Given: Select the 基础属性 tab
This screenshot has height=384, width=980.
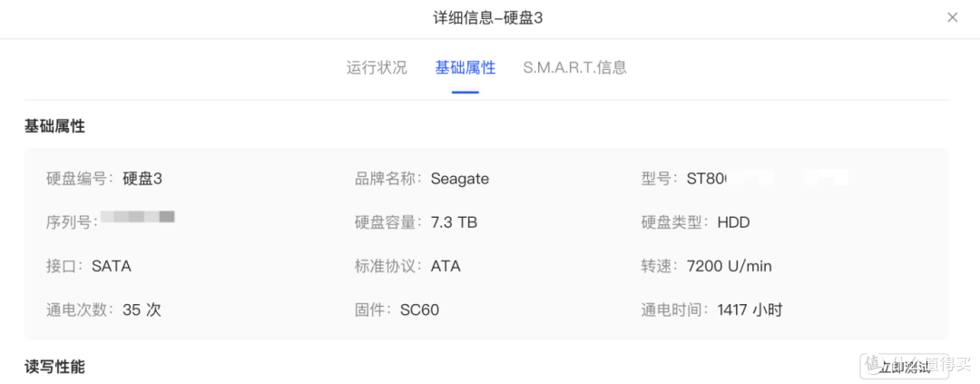Looking at the screenshot, I should [465, 67].
